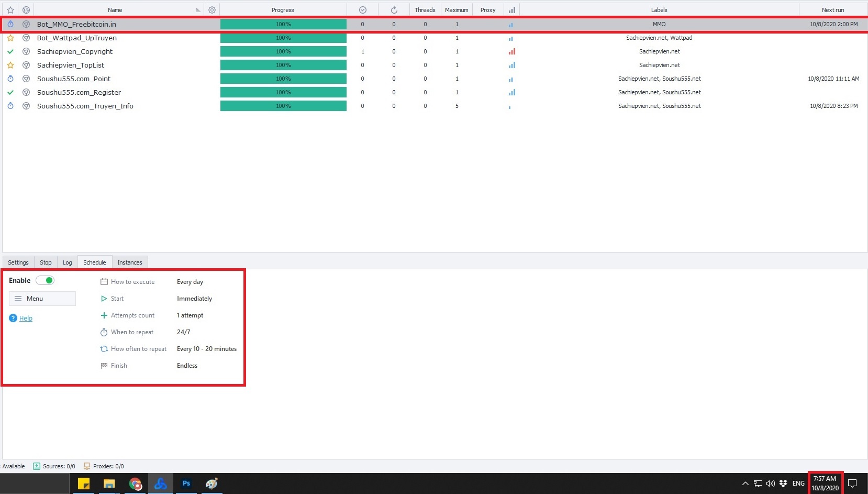
Task: Click the ENG input language indicator
Action: (798, 484)
